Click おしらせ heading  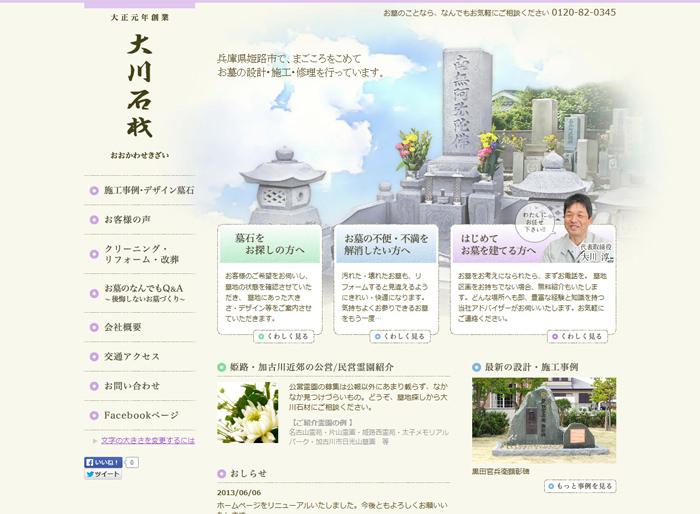click(x=248, y=473)
